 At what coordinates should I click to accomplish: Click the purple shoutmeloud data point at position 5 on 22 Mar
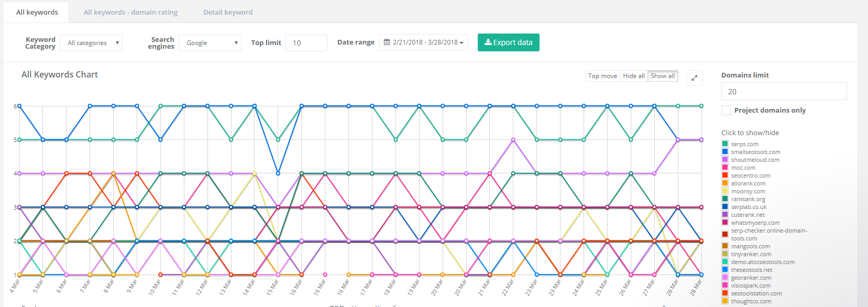click(513, 140)
